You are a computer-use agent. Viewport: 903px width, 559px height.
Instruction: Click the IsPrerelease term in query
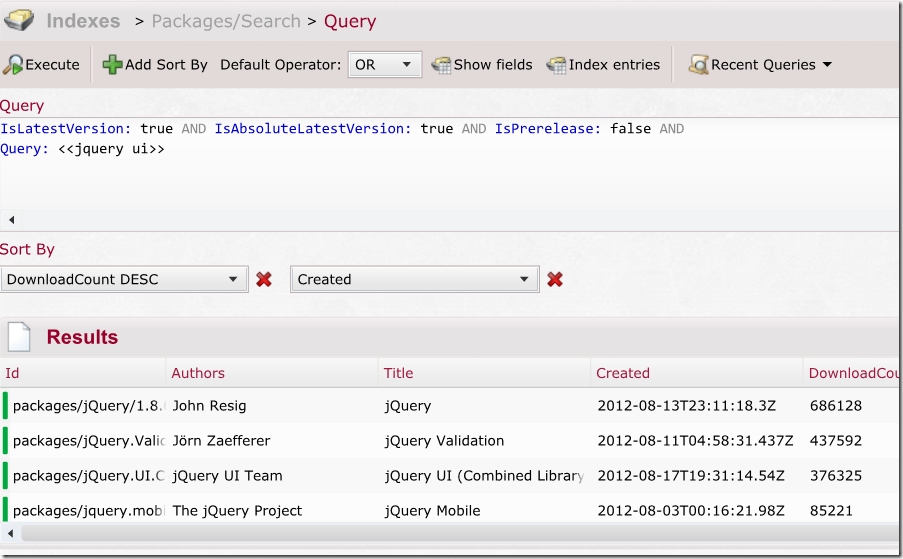click(548, 128)
